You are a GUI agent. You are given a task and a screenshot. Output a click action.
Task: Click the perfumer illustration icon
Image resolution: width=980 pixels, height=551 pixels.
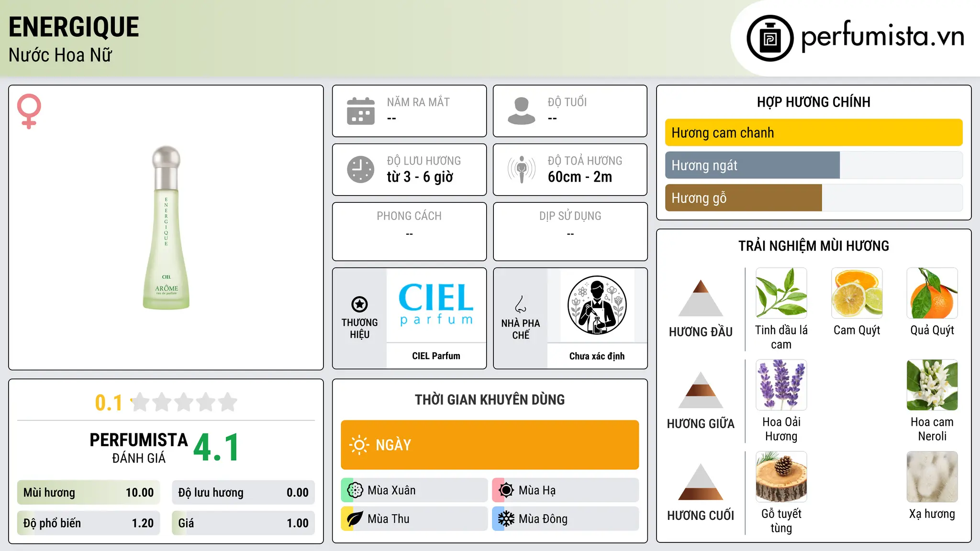pyautogui.click(x=597, y=305)
